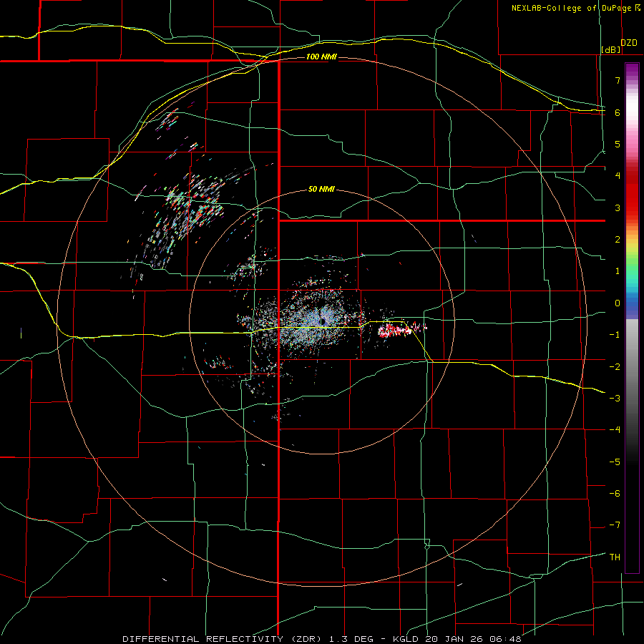Click the radar site center null spot
Viewport: 644px width, 644px height.
323,321
